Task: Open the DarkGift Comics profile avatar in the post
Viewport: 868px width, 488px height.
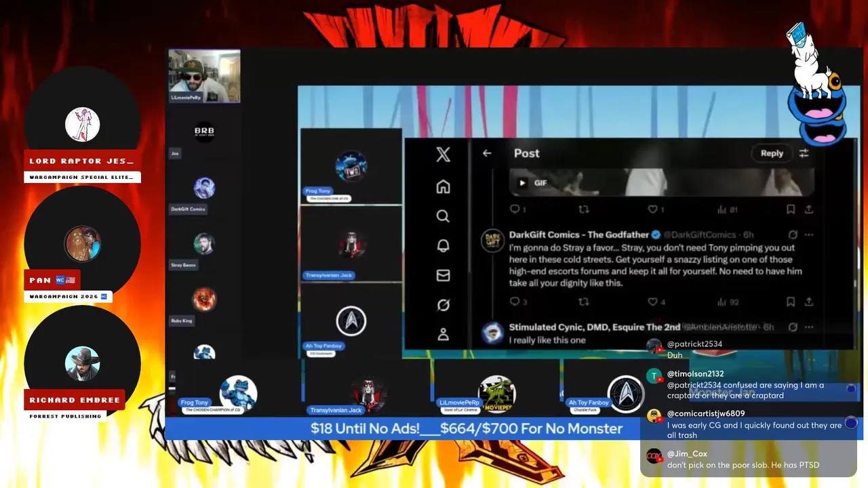Action: (x=492, y=240)
